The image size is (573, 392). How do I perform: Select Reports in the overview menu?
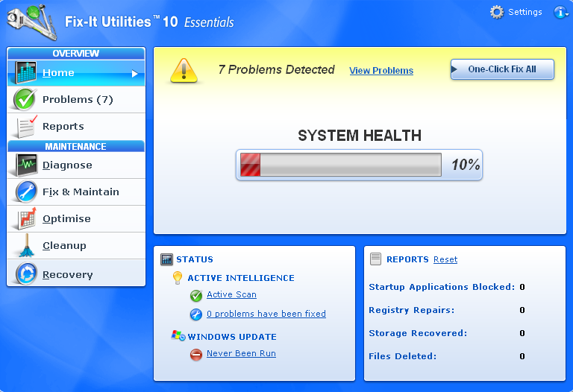tap(76, 126)
